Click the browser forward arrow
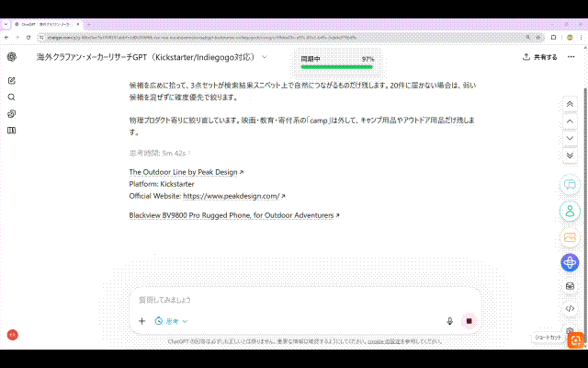 coord(17,38)
